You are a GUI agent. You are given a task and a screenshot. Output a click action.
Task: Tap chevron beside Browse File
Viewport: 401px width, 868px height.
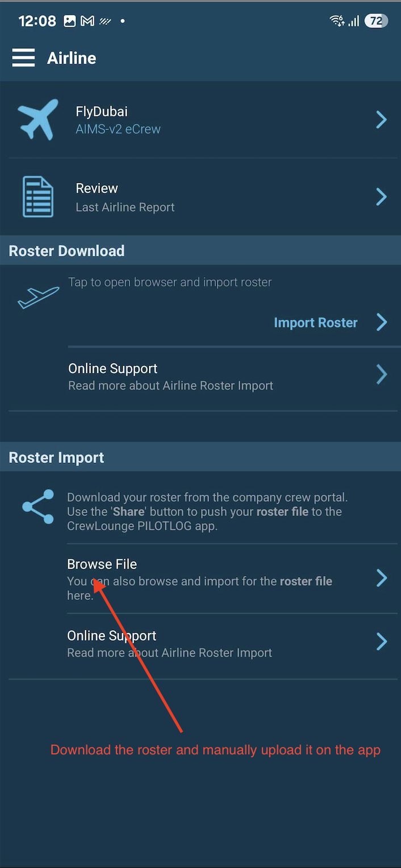382,578
